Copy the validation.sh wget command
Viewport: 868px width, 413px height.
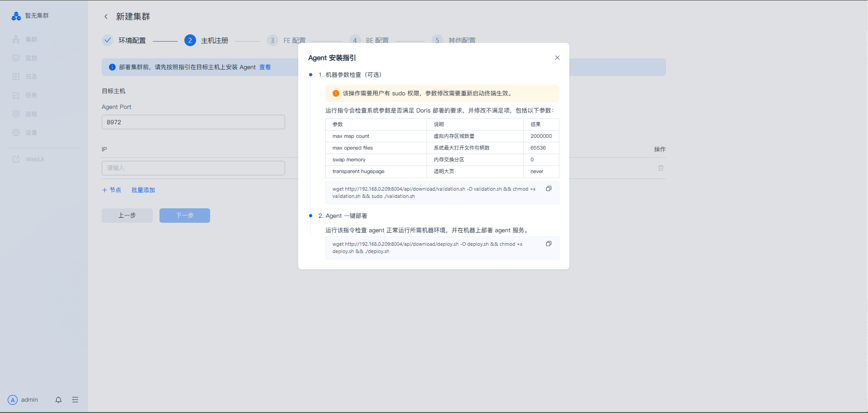pos(549,189)
